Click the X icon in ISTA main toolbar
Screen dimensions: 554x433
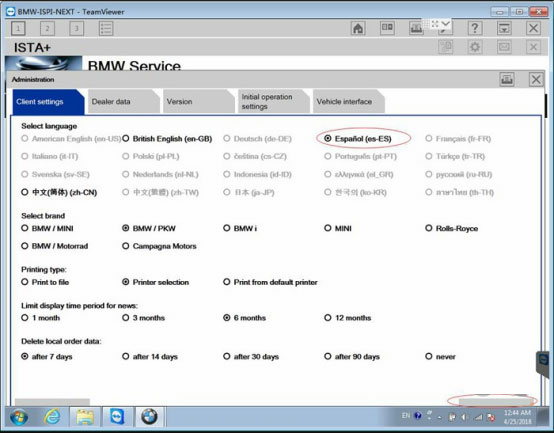534,28
